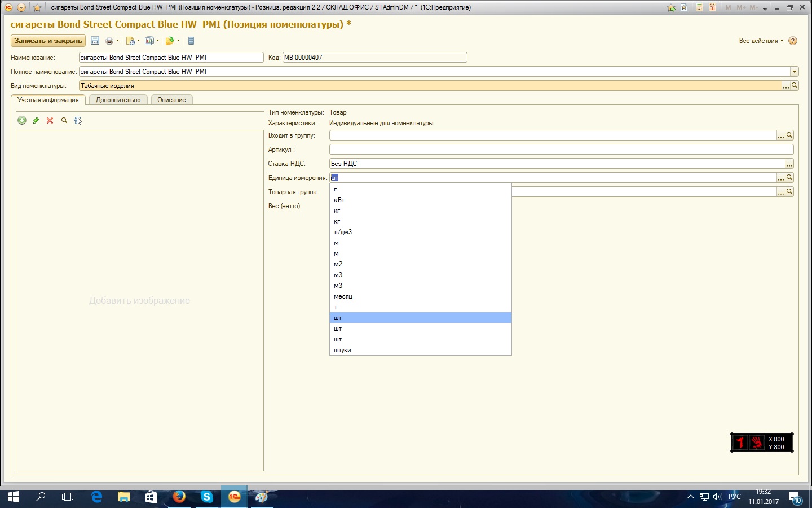Select 'месяц' in the unit list
This screenshot has height=508, width=812.
pyautogui.click(x=420, y=296)
